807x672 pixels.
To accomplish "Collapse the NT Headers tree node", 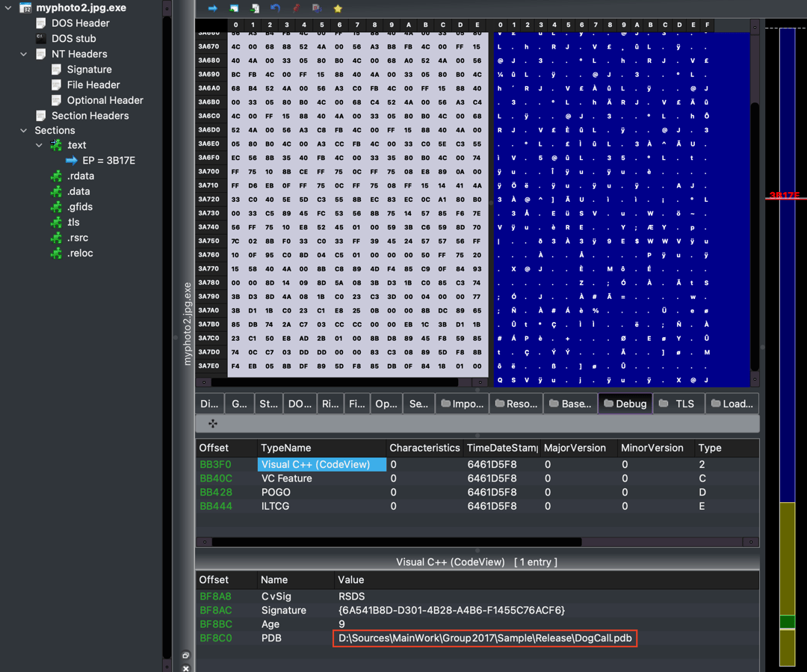I will (x=24, y=54).
